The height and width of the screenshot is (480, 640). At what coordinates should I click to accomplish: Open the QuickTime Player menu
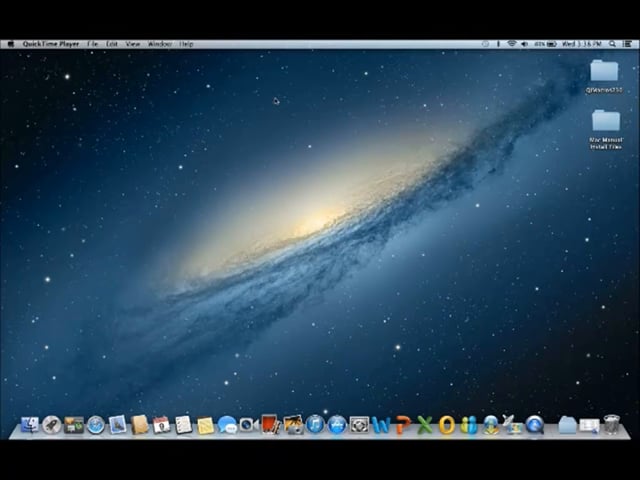(x=51, y=44)
